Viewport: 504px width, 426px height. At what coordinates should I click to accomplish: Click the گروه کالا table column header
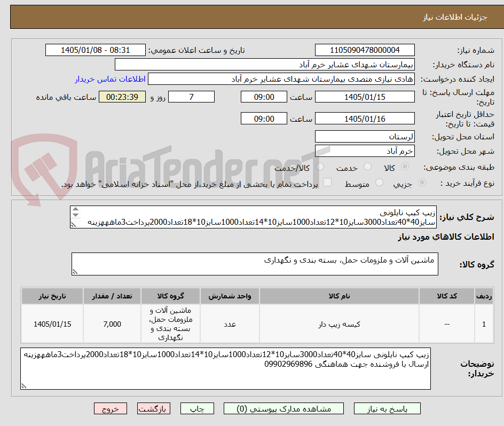pos(170,296)
